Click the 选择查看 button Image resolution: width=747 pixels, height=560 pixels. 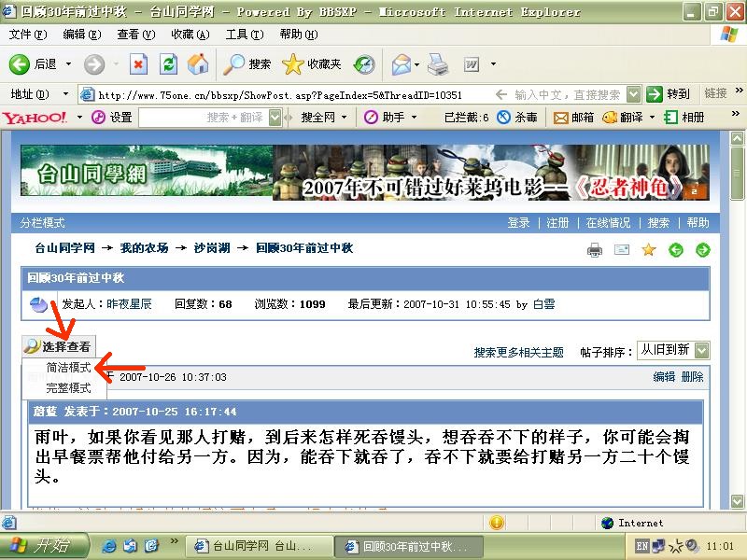coord(59,346)
